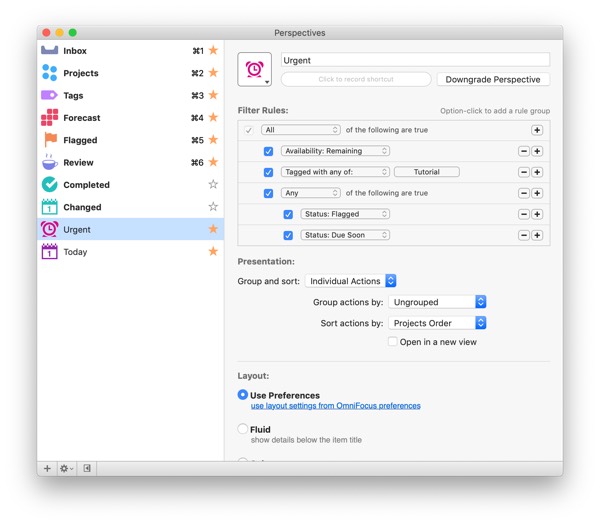Click the Forecast grid icon
The image size is (600, 525).
click(x=49, y=117)
